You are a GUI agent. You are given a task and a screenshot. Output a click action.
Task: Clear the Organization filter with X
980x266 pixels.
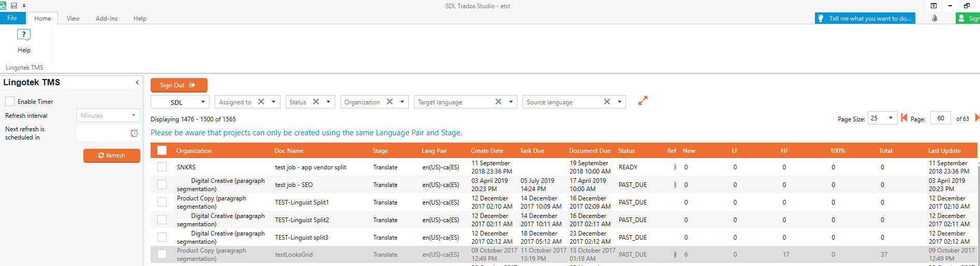[390, 102]
